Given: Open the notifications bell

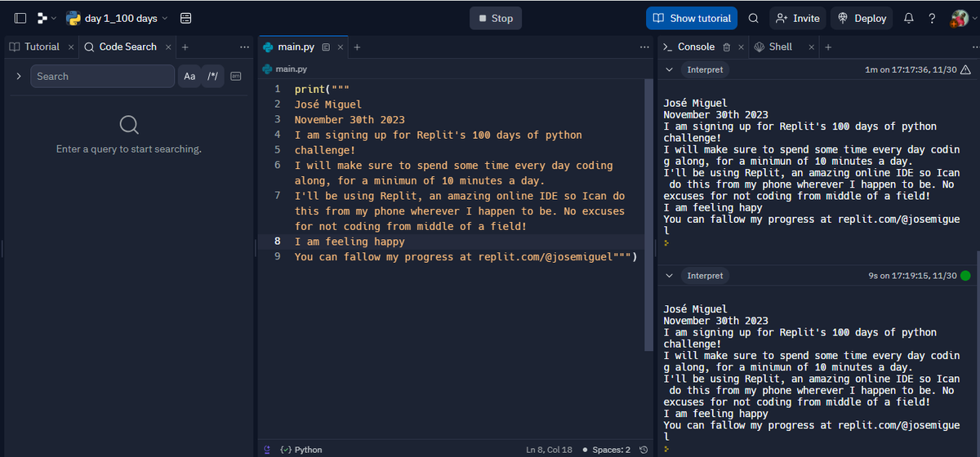Looking at the screenshot, I should (909, 18).
